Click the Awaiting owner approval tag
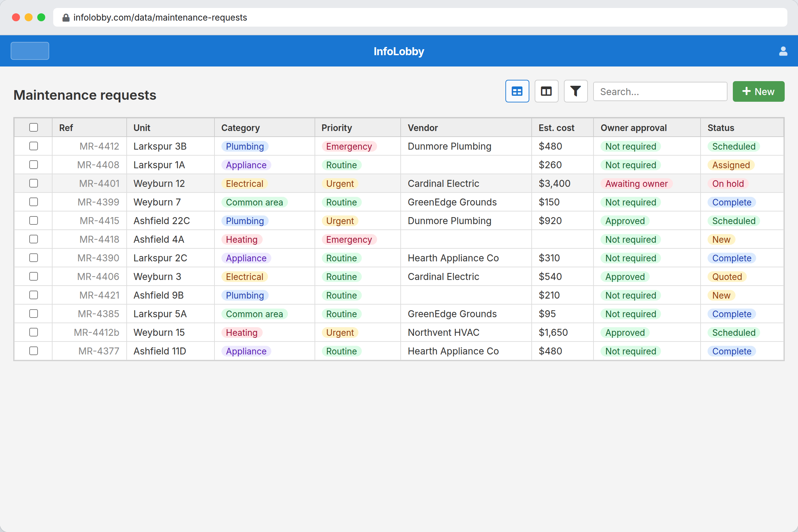798x532 pixels. 636,184
